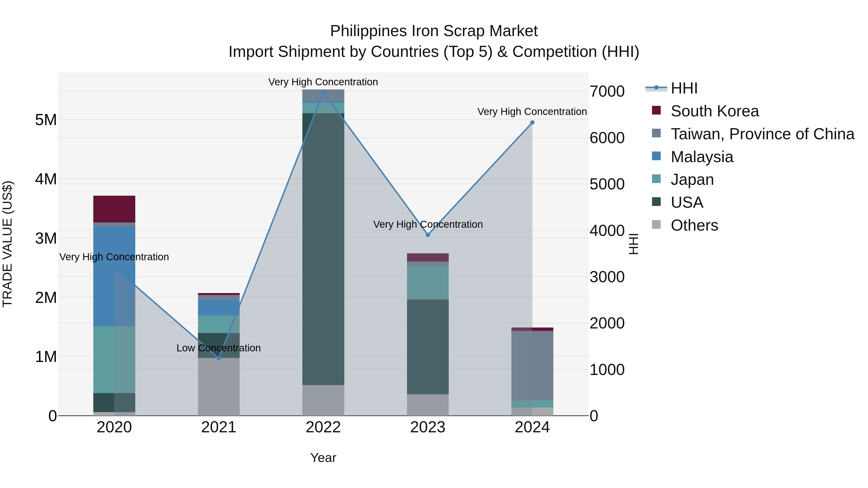This screenshot has width=868, height=488.
Task: Click the Taiwan slate legend swatch
Action: 656,133
